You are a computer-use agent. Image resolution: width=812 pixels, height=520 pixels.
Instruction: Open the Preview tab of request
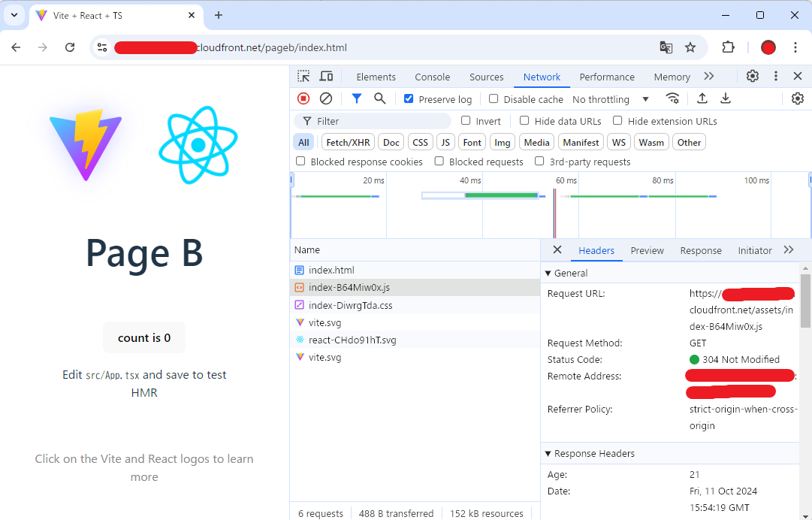(647, 250)
